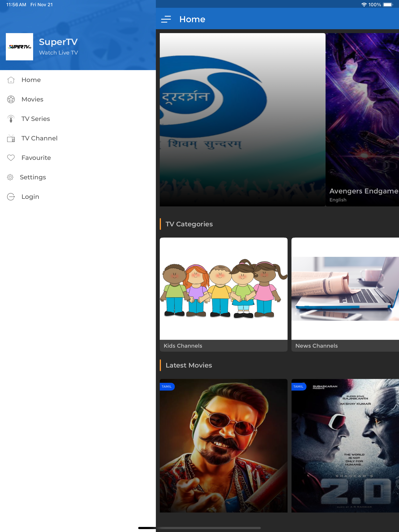Go to TV Channel section
The height and width of the screenshot is (532, 399).
click(x=78, y=138)
